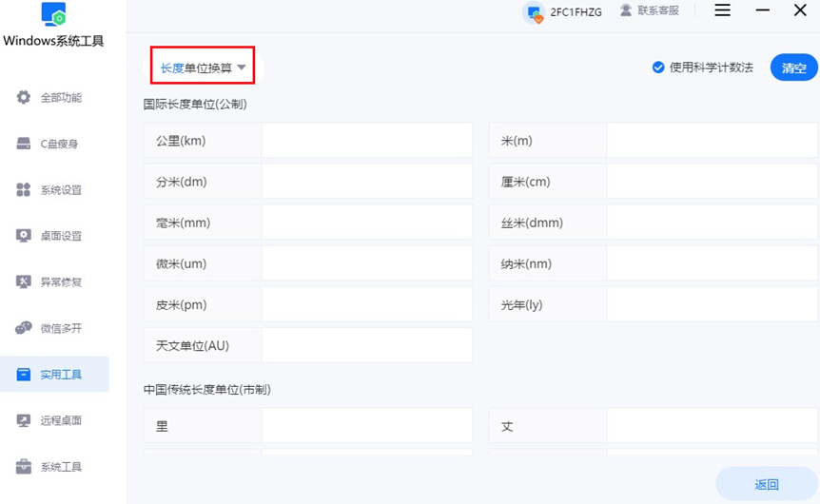Click the C盘瘦身 disk icon
The width and height of the screenshot is (820, 504).
[x=24, y=144]
